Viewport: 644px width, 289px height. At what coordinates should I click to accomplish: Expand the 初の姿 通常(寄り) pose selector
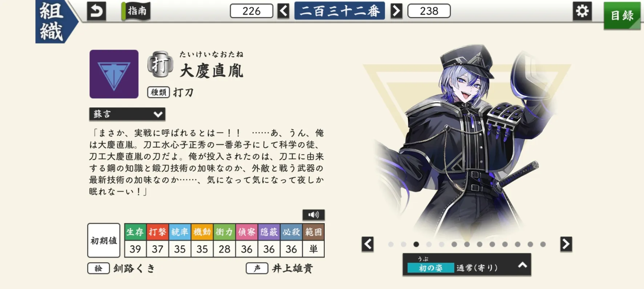467,265
